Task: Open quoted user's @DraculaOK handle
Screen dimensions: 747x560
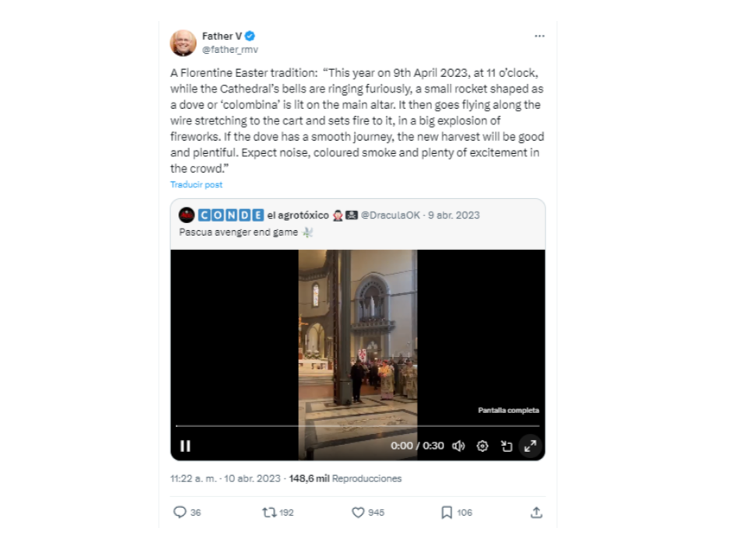Action: pos(391,215)
